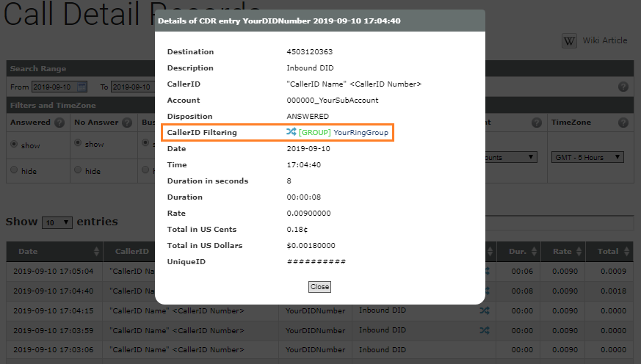Click the Search Range help icon
This screenshot has height=364, width=641.
[x=623, y=87]
